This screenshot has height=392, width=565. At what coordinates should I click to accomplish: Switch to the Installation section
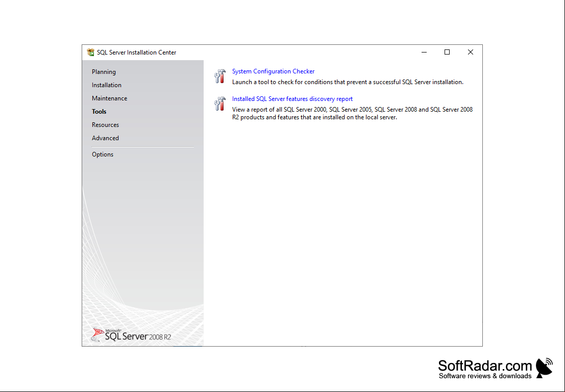pyautogui.click(x=107, y=85)
